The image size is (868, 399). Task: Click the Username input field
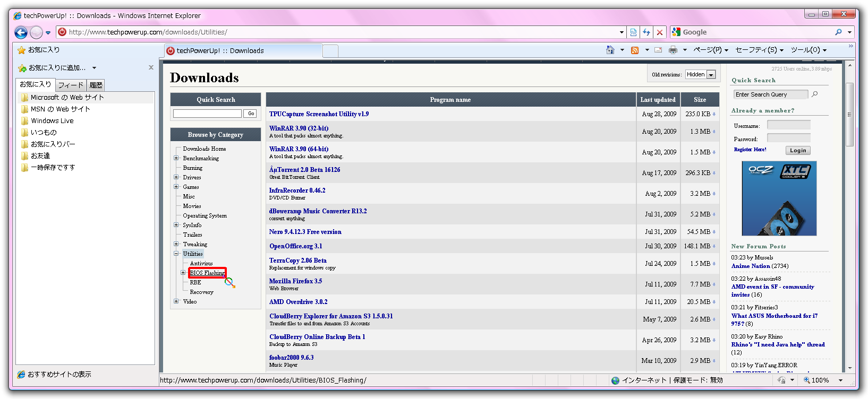(x=789, y=125)
